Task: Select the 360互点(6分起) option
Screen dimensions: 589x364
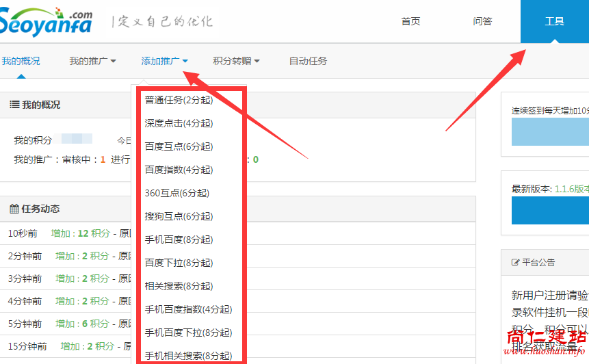Action: tap(176, 194)
